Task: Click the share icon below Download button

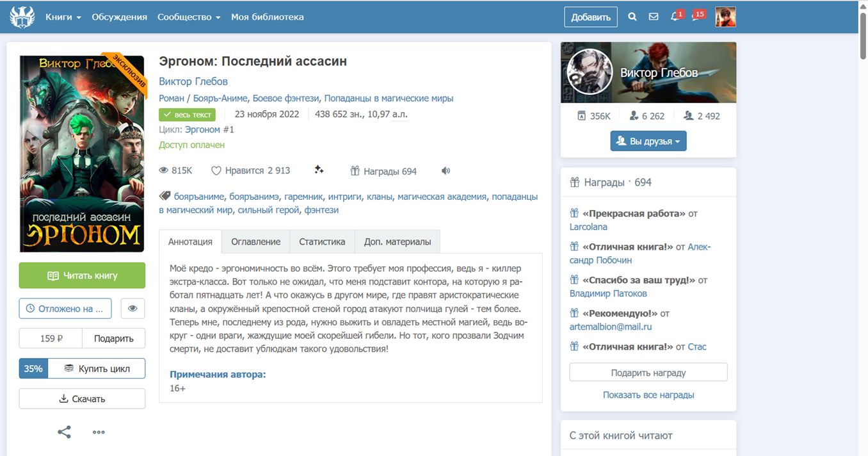Action: point(64,432)
